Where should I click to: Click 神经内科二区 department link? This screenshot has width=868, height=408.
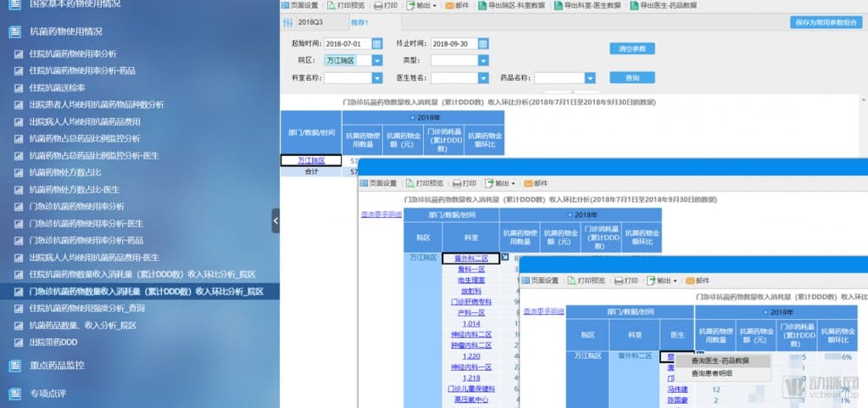click(x=471, y=334)
